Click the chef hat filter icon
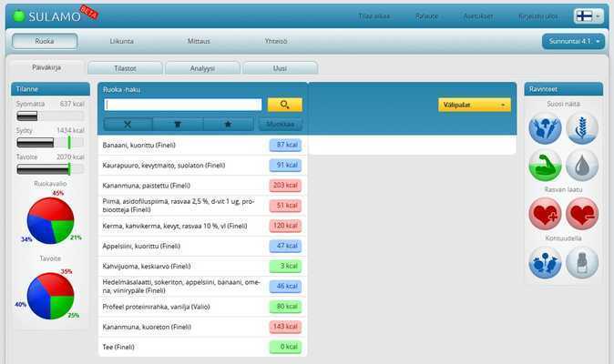 (178, 124)
